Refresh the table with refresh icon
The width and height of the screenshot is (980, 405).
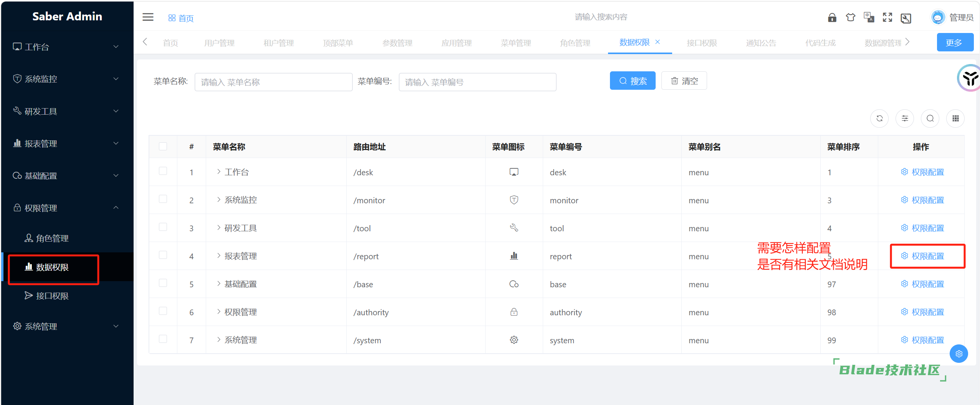pyautogui.click(x=879, y=119)
